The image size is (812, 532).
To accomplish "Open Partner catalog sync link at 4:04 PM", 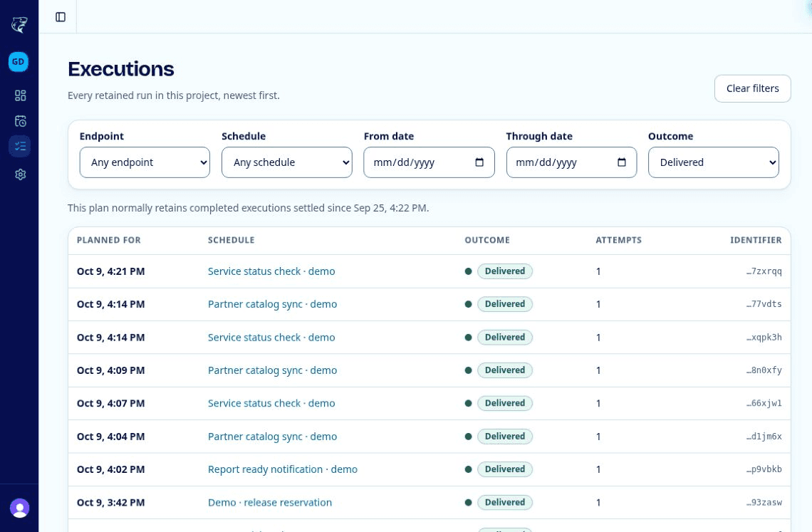I will click(272, 437).
